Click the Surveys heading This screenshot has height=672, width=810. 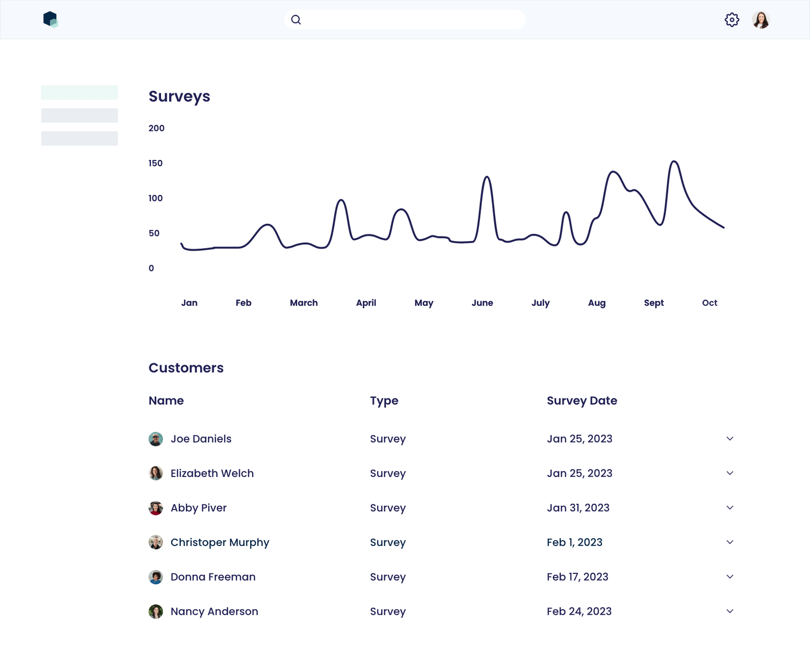[x=179, y=96]
